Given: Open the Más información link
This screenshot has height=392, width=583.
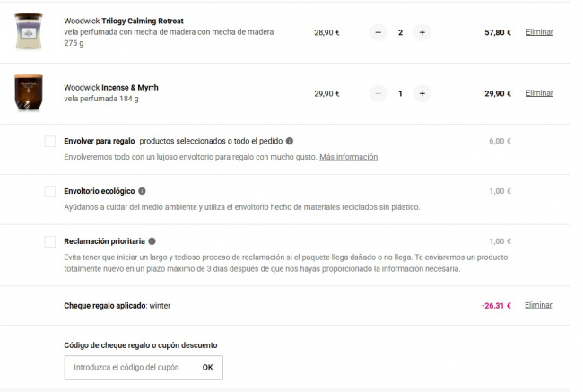Looking at the screenshot, I should click(x=348, y=157).
